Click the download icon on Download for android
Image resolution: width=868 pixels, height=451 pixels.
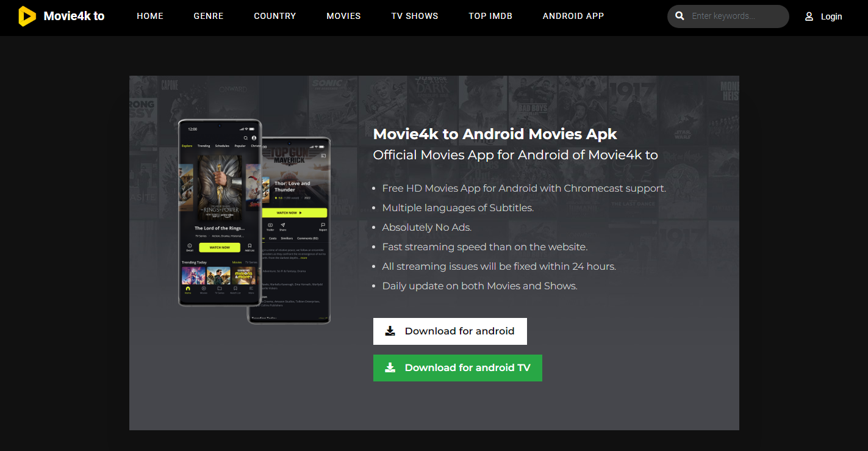pyautogui.click(x=390, y=331)
